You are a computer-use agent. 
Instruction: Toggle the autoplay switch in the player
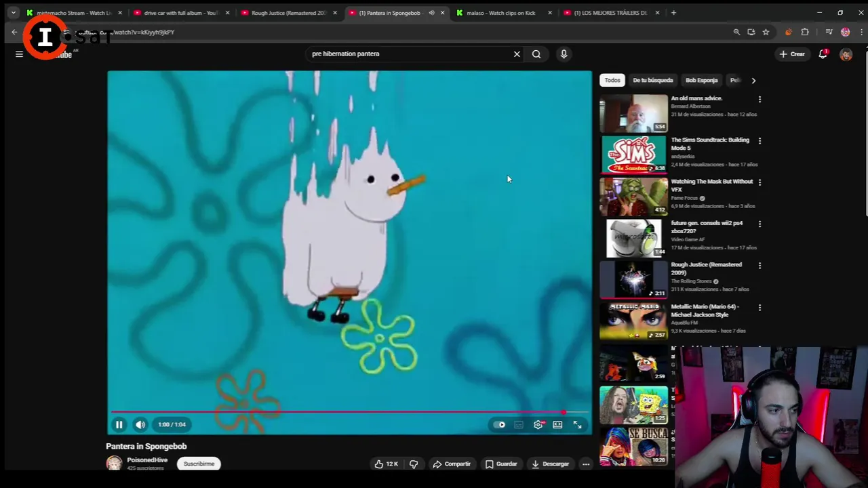(500, 425)
